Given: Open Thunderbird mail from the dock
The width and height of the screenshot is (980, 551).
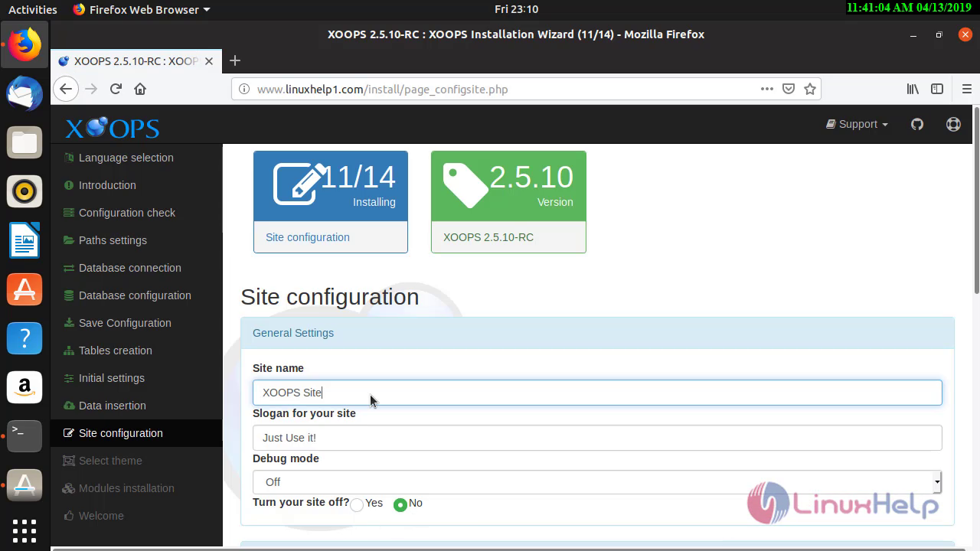Looking at the screenshot, I should [24, 93].
